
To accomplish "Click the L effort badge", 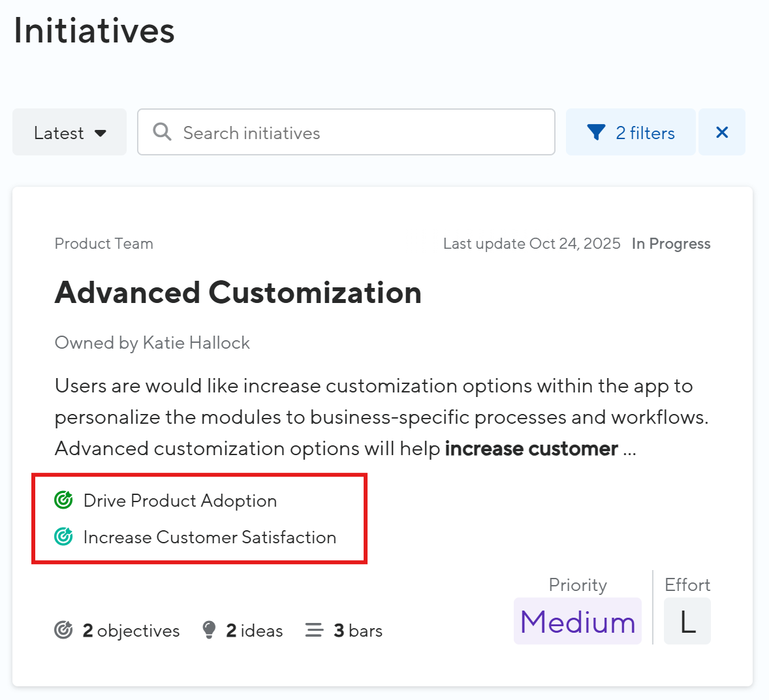I will [x=687, y=622].
